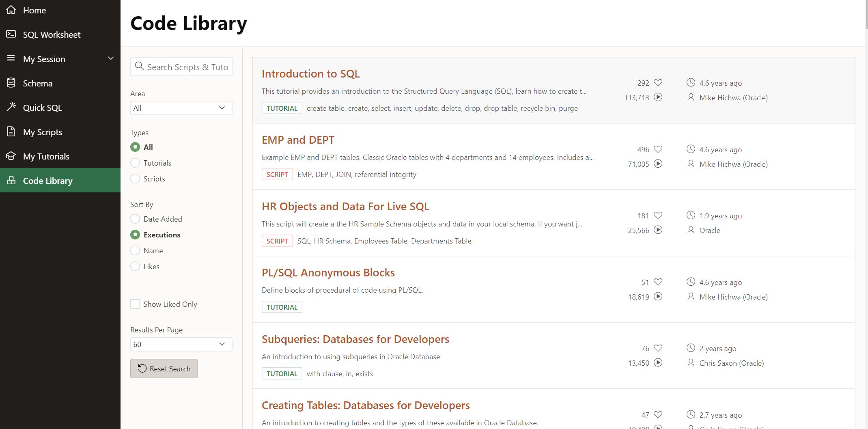The width and height of the screenshot is (868, 429).
Task: Open the Results Per Page dropdown
Action: [x=181, y=344]
